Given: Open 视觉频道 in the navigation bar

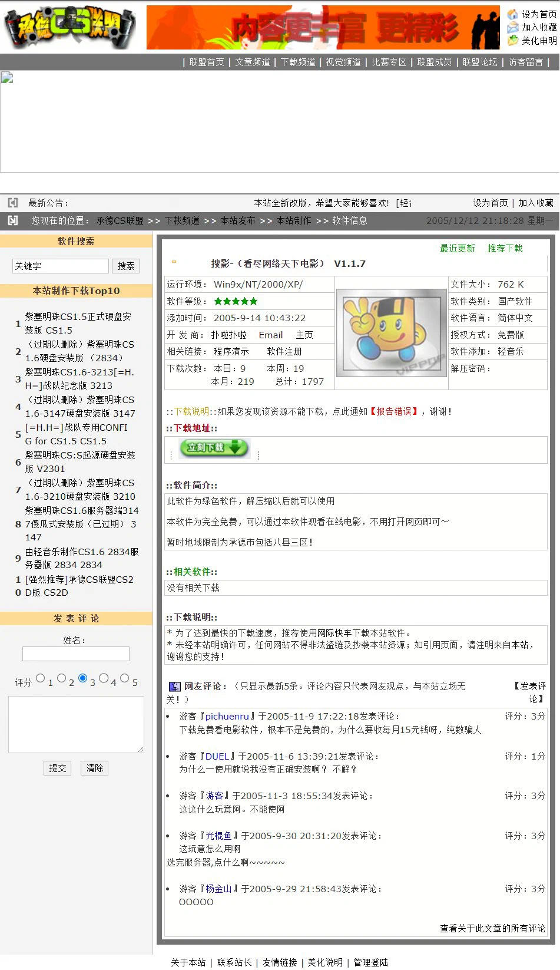Looking at the screenshot, I should [x=343, y=62].
